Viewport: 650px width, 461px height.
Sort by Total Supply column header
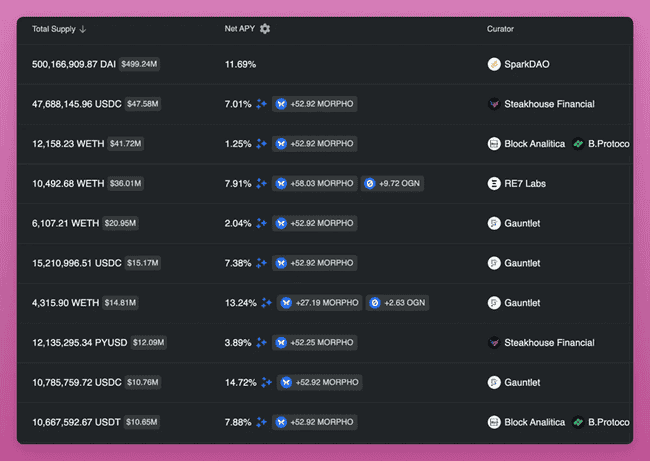(x=54, y=29)
